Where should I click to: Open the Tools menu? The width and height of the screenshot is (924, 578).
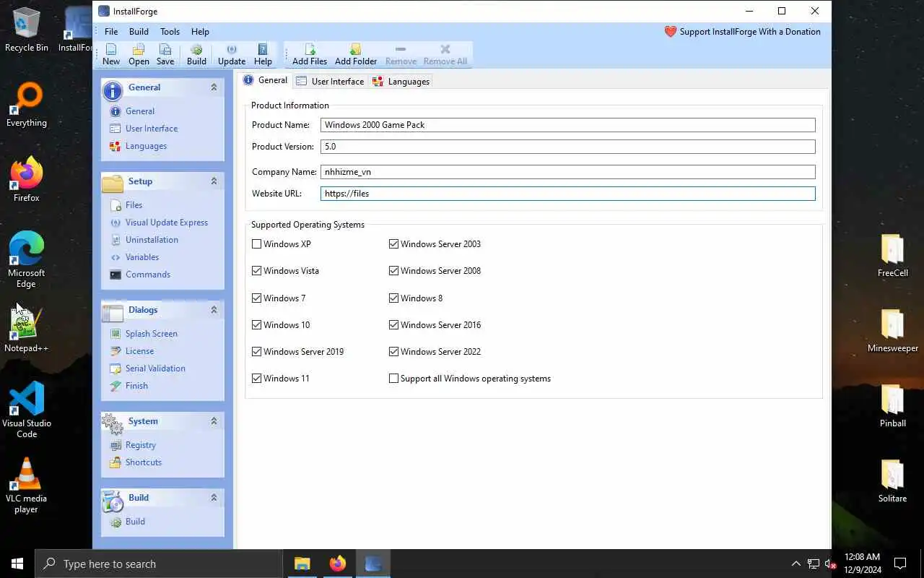(x=170, y=32)
